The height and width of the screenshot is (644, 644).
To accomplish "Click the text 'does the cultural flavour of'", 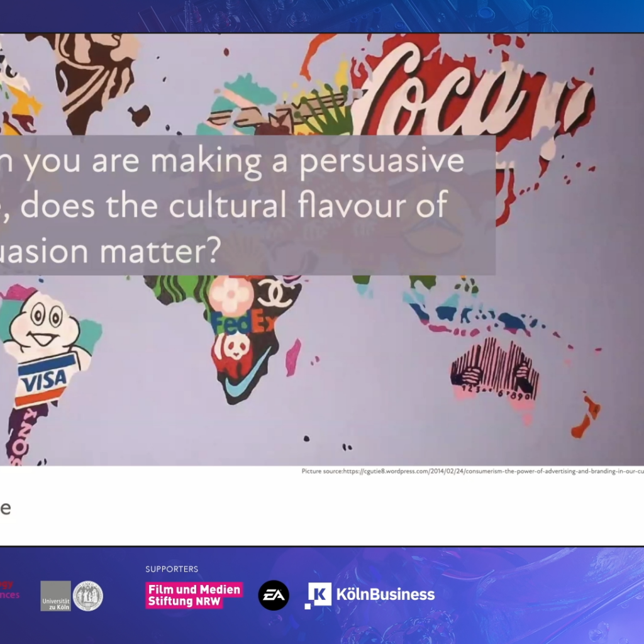I will point(234,205).
